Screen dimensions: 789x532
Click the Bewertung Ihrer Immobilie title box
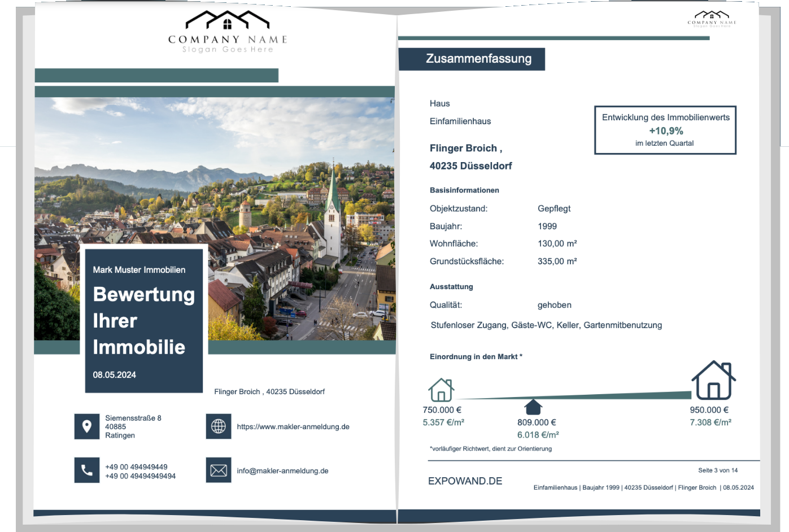pyautogui.click(x=143, y=320)
